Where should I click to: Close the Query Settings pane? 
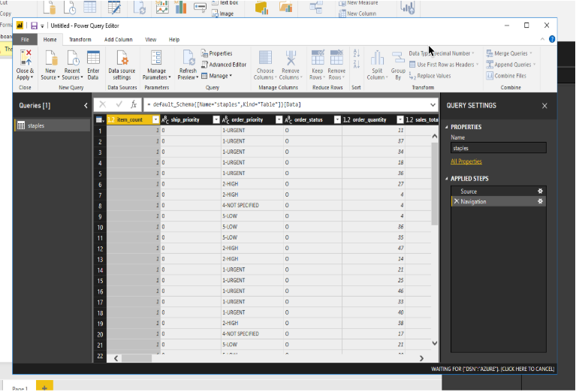[544, 106]
